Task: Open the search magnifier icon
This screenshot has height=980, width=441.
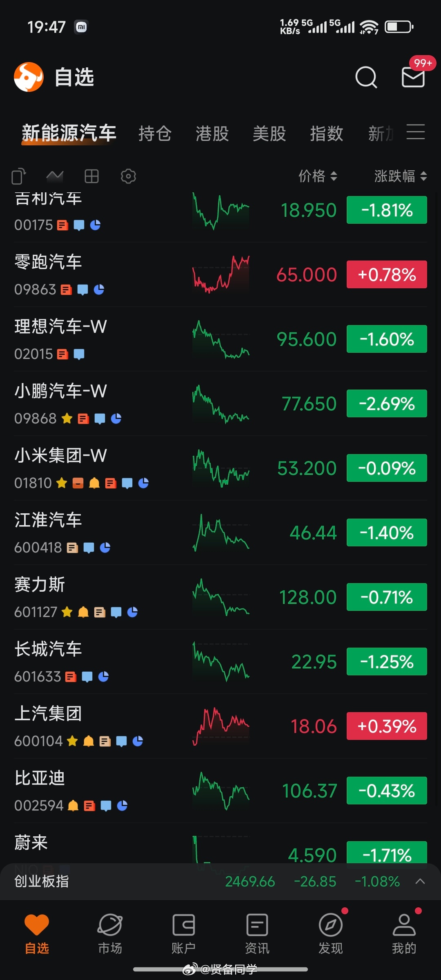Action: point(366,77)
